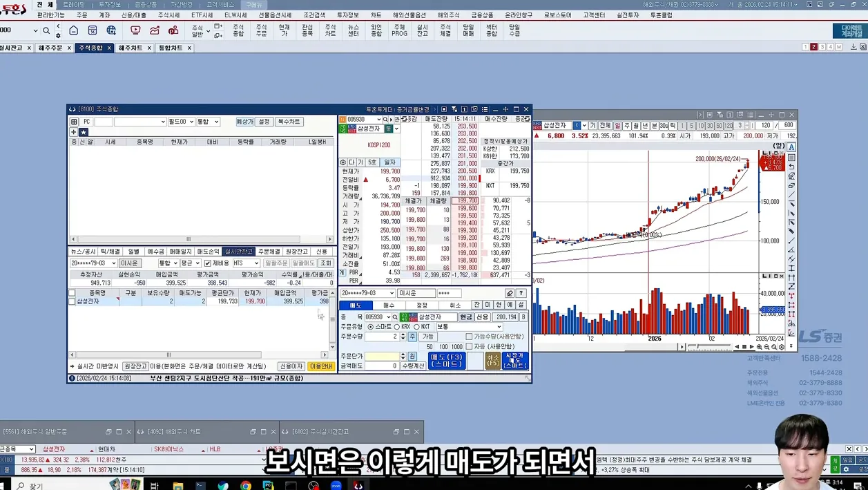The height and width of the screenshot is (490, 868).
Task: Open the 필드00 dropdown
Action: click(x=181, y=122)
